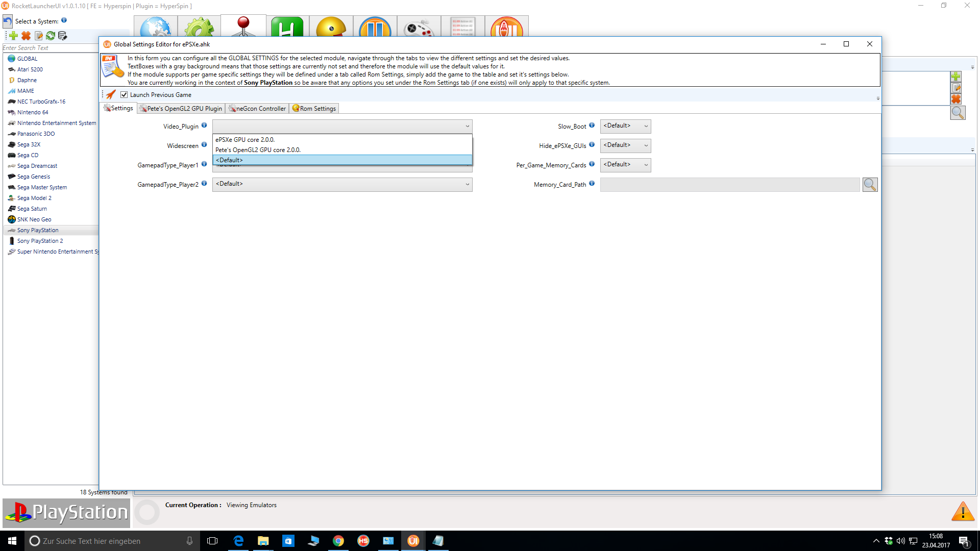Screen dimensions: 980x551
Task: Click the edit notepad button in right panel
Action: [x=956, y=88]
